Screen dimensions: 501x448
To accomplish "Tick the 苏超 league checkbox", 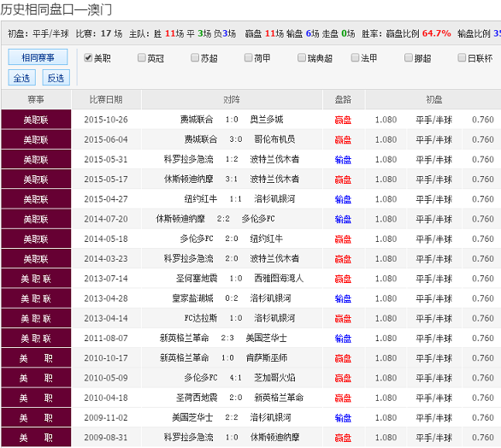I will [x=195, y=58].
